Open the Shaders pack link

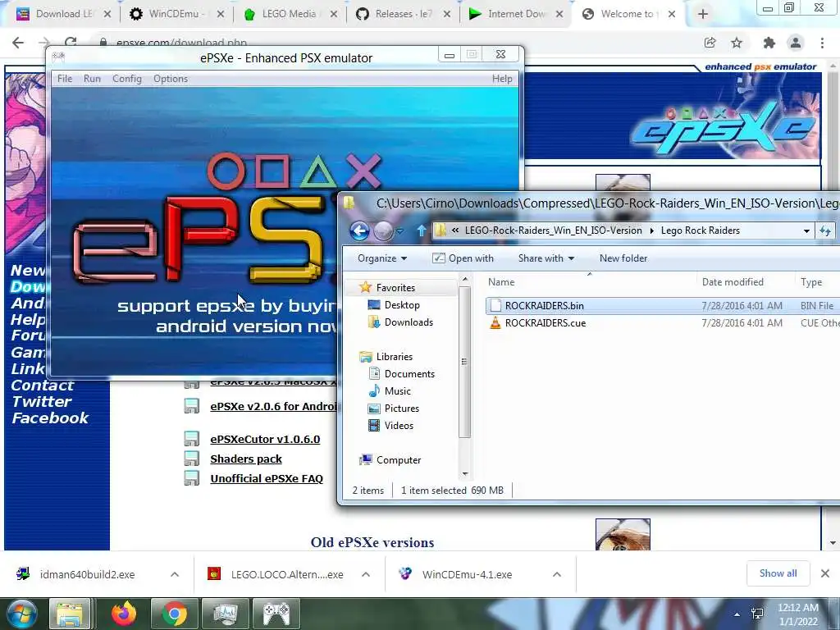click(246, 459)
